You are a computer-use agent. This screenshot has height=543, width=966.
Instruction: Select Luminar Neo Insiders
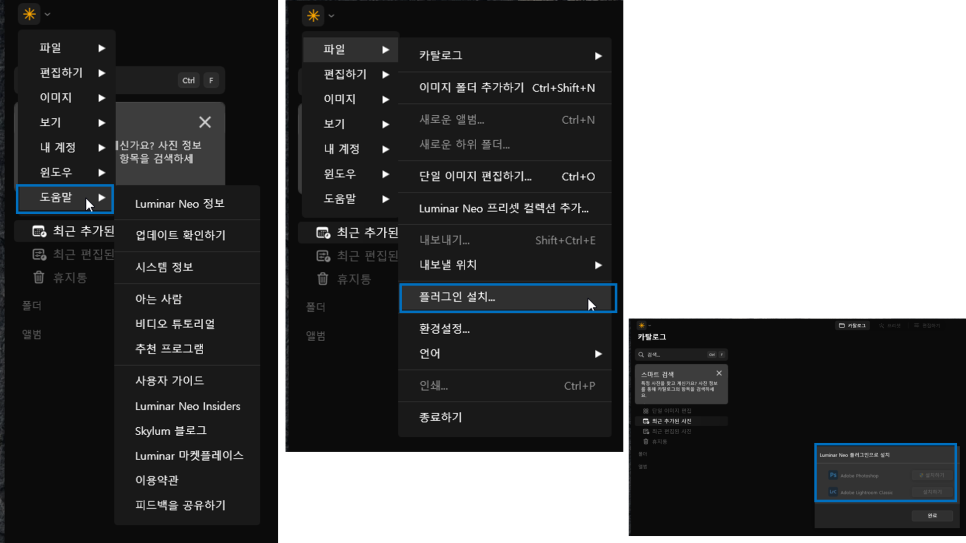(x=187, y=406)
